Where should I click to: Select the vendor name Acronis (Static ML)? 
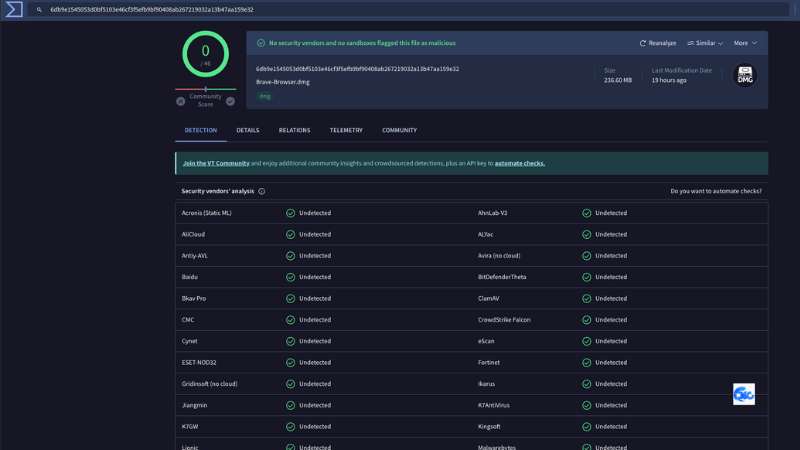[207, 213]
